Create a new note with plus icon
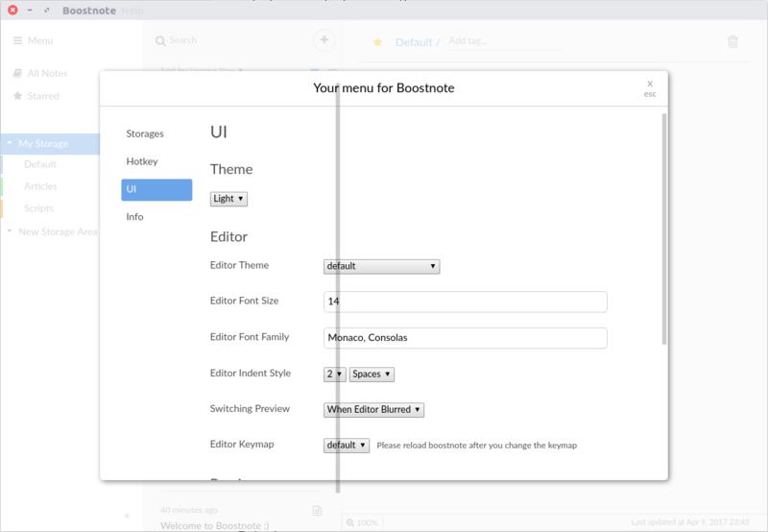768x532 pixels. tap(324, 39)
